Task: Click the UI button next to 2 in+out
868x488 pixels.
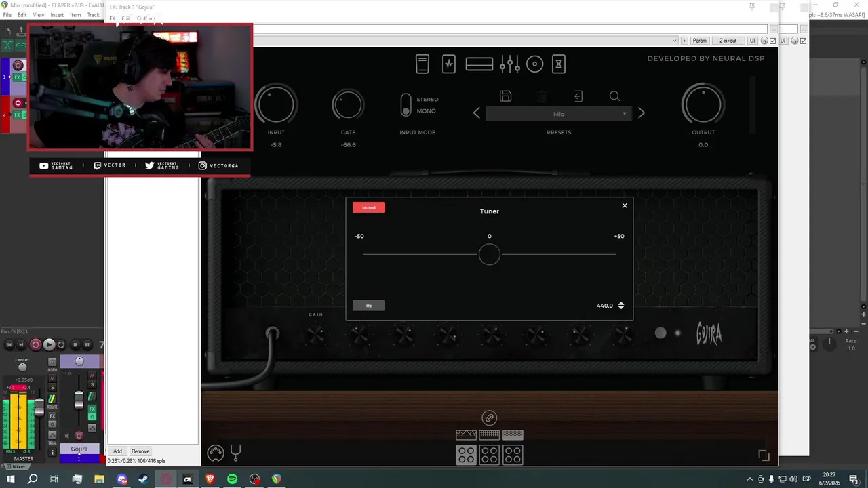Action: [x=752, y=41]
